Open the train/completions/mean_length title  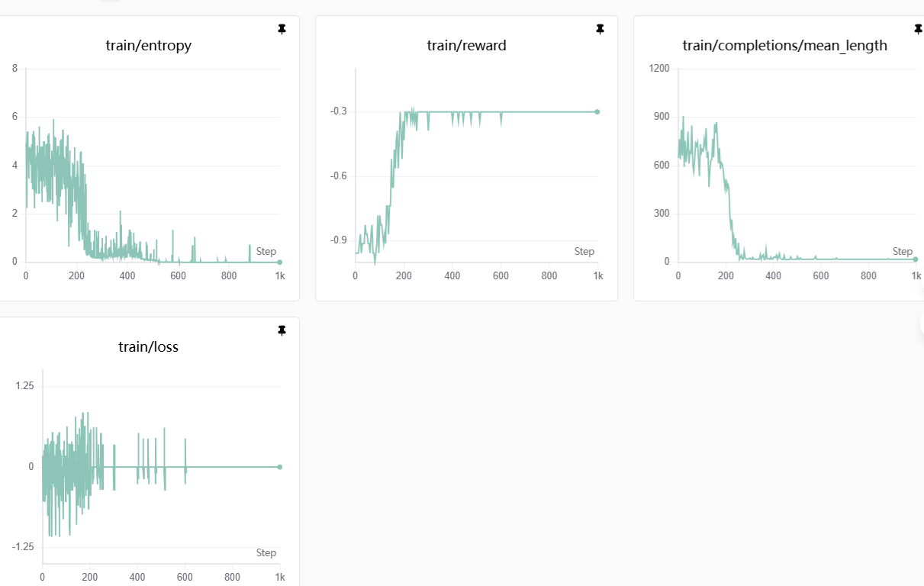pyautogui.click(x=784, y=46)
